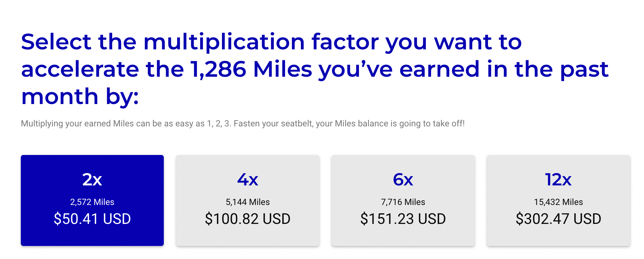Click the blue 4x label text

point(247,179)
